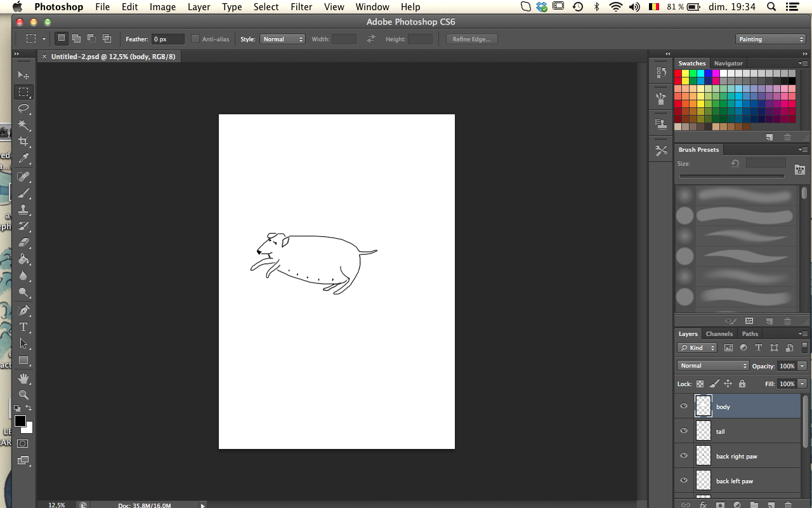Open the Filter menu
The image size is (812, 508).
click(x=301, y=7)
